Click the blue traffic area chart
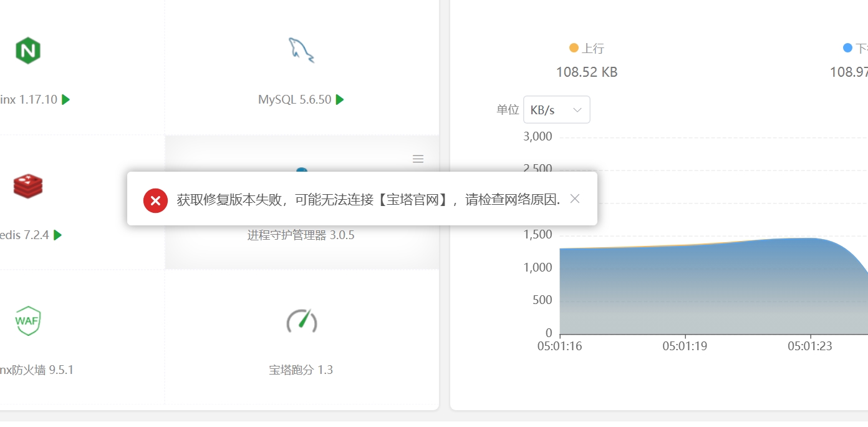This screenshot has height=427, width=868. [713, 286]
